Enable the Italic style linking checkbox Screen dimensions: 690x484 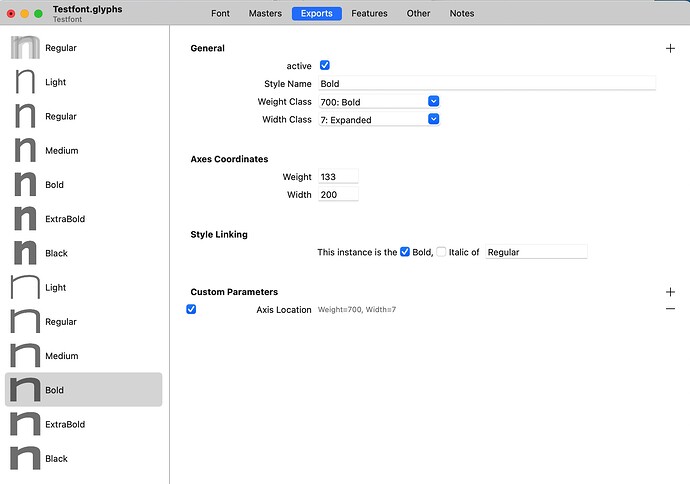pyautogui.click(x=441, y=252)
